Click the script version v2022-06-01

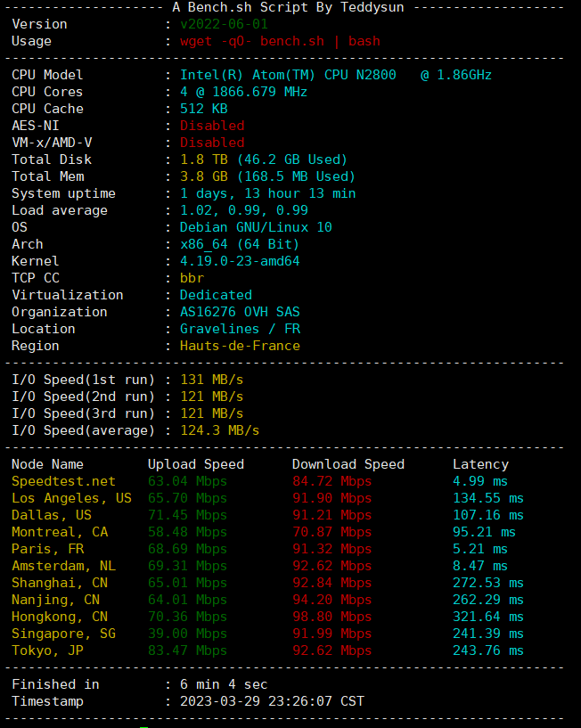224,24
